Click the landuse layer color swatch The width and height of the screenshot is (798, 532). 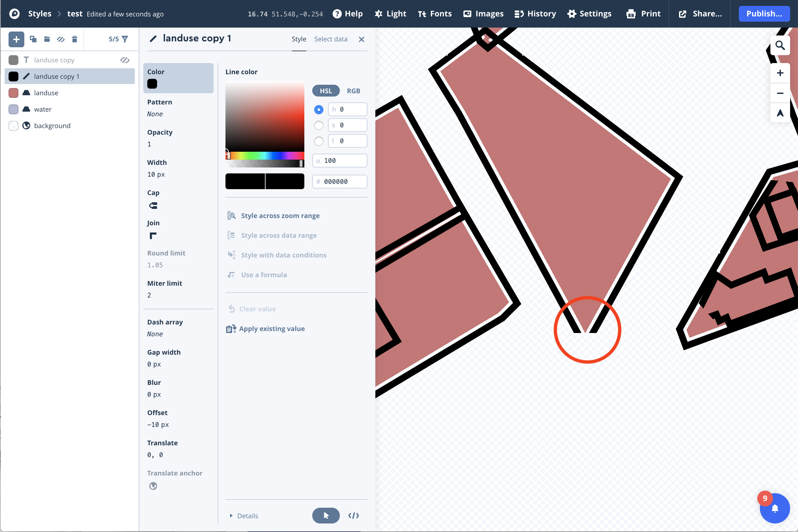13,93
